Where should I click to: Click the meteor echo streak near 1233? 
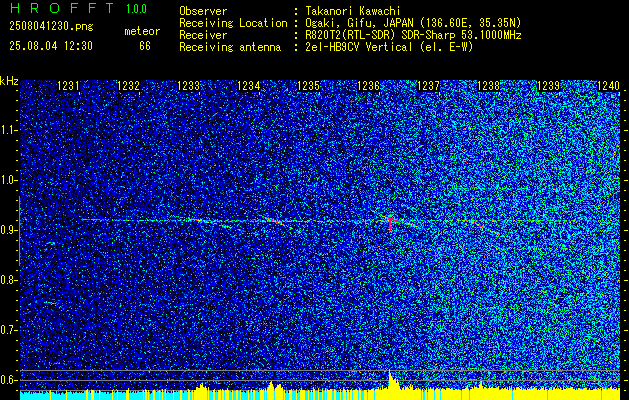(x=201, y=220)
